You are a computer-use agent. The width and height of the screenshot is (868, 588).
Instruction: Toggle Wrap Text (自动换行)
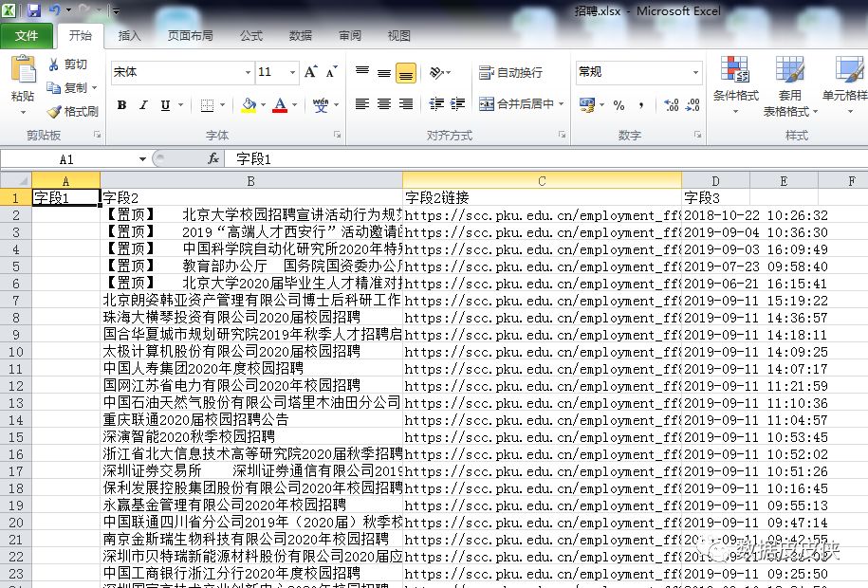[509, 72]
